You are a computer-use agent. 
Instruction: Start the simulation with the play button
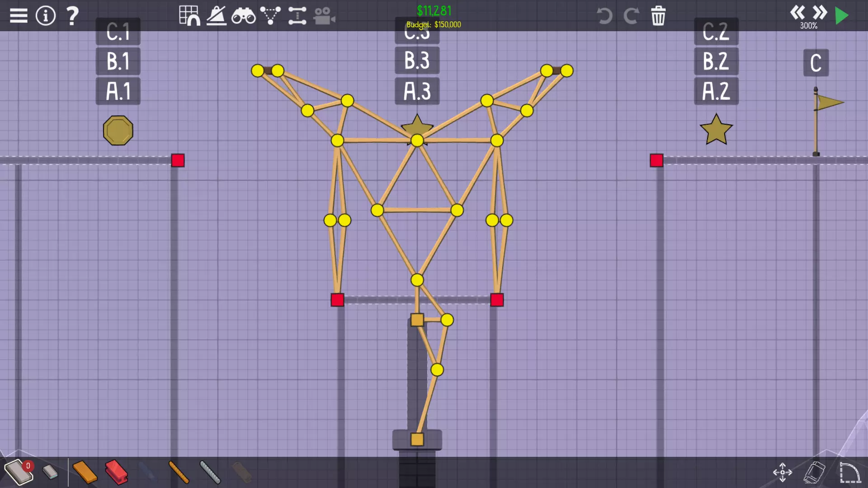pyautogui.click(x=842, y=16)
